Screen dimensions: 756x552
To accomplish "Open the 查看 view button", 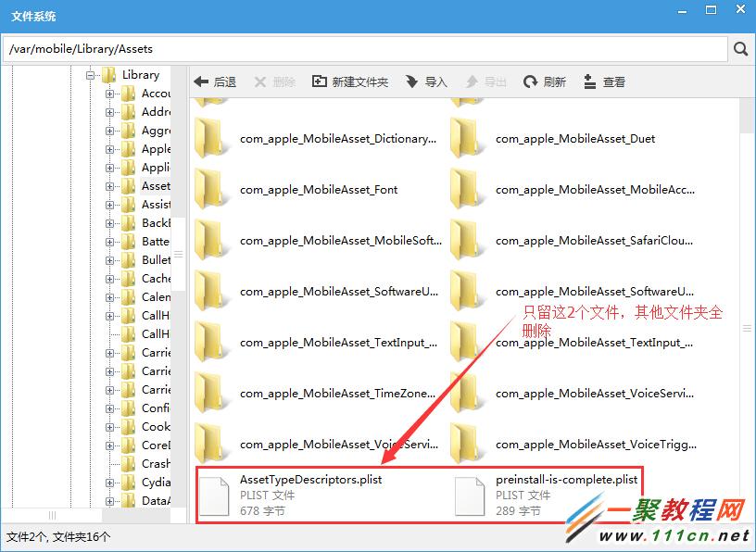I will 605,82.
